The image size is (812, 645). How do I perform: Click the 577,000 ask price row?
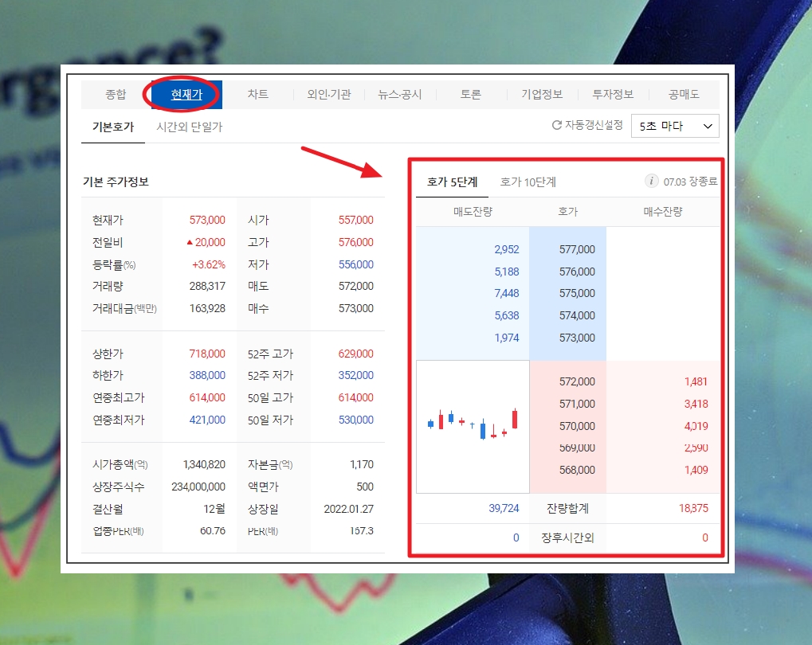(577, 249)
